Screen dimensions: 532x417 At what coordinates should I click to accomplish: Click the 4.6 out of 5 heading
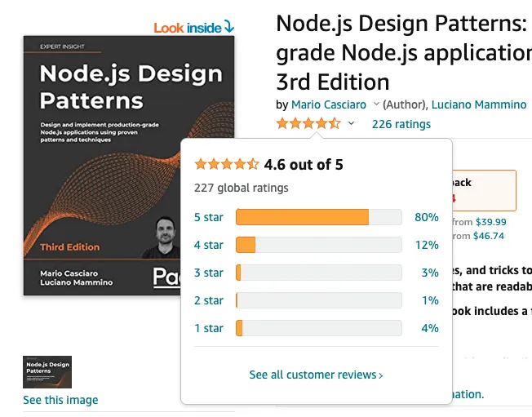[x=304, y=165]
